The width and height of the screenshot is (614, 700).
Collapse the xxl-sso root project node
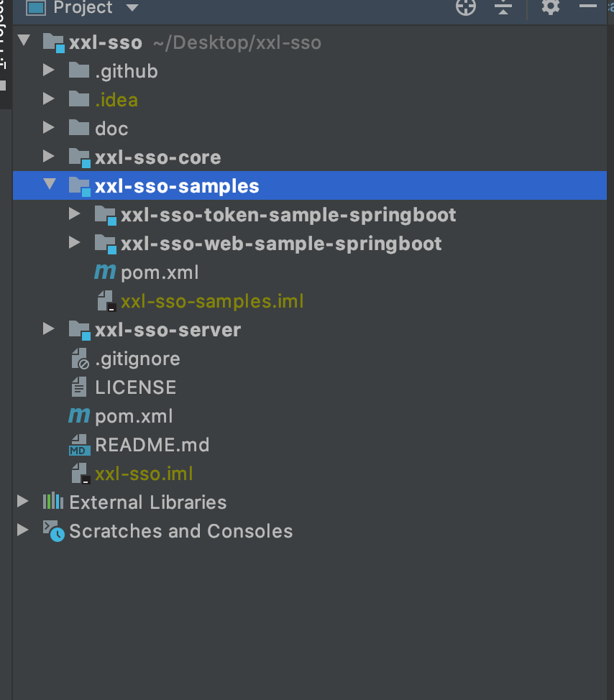click(24, 41)
